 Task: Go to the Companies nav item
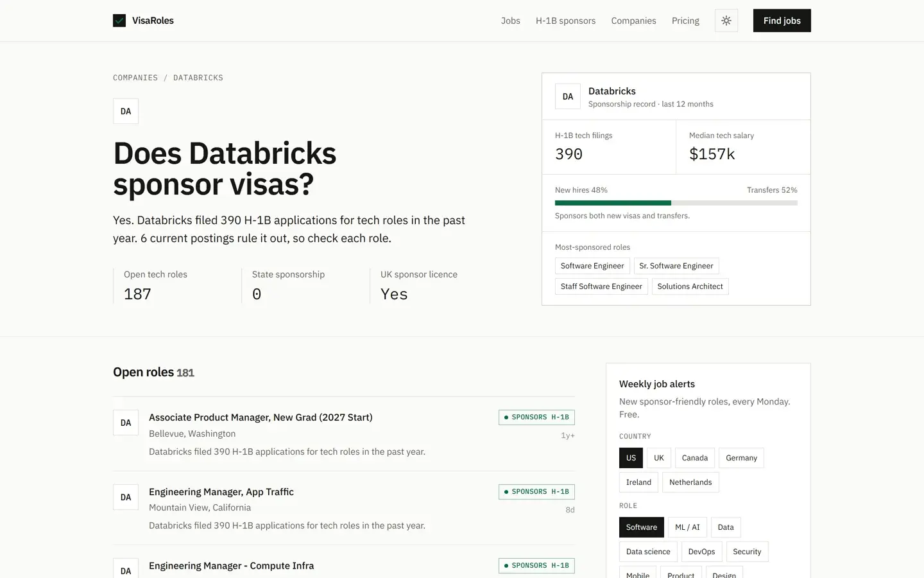pyautogui.click(x=634, y=21)
